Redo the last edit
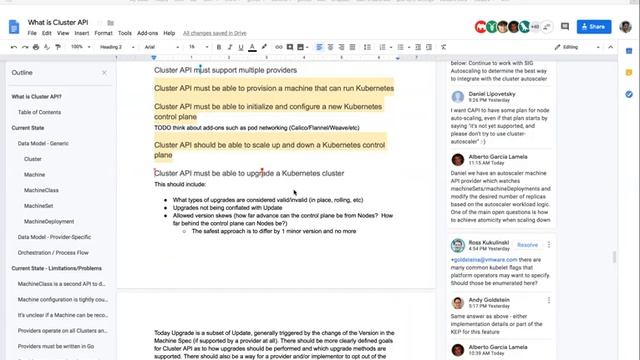Image resolution: width=640 pixels, height=360 pixels. point(25,47)
